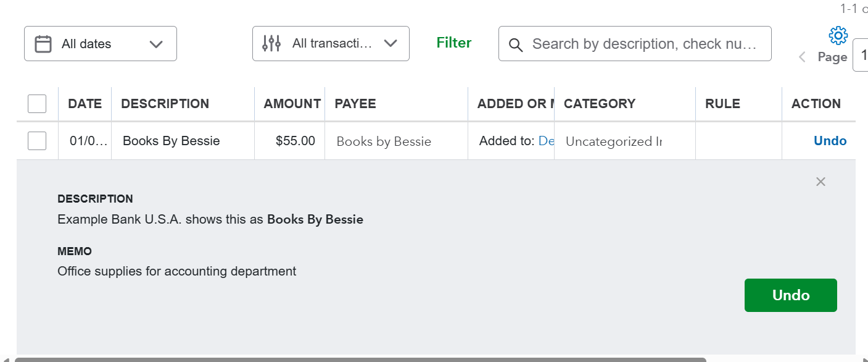Tick the select-all header checkbox

click(x=37, y=104)
